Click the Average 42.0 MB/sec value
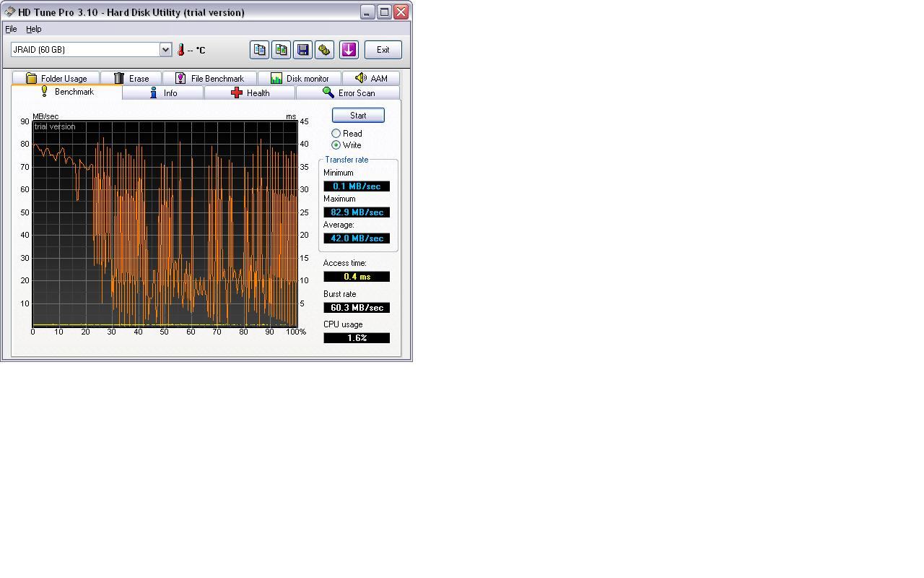This screenshot has width=924, height=578. tap(357, 238)
